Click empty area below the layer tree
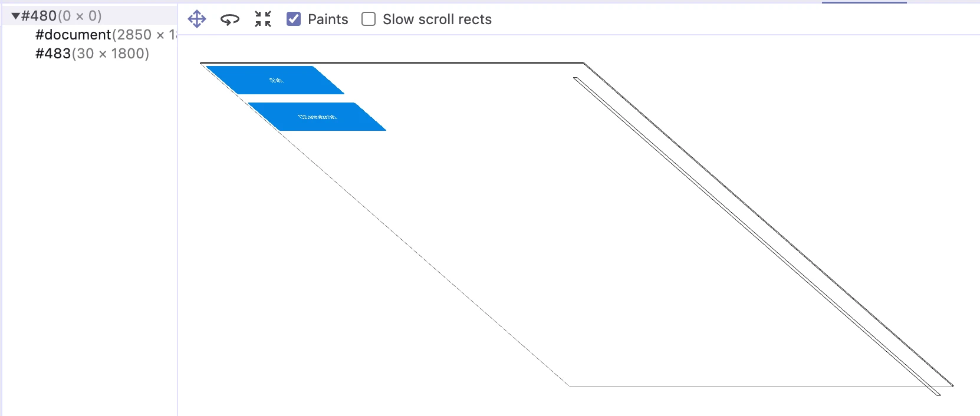 88,236
